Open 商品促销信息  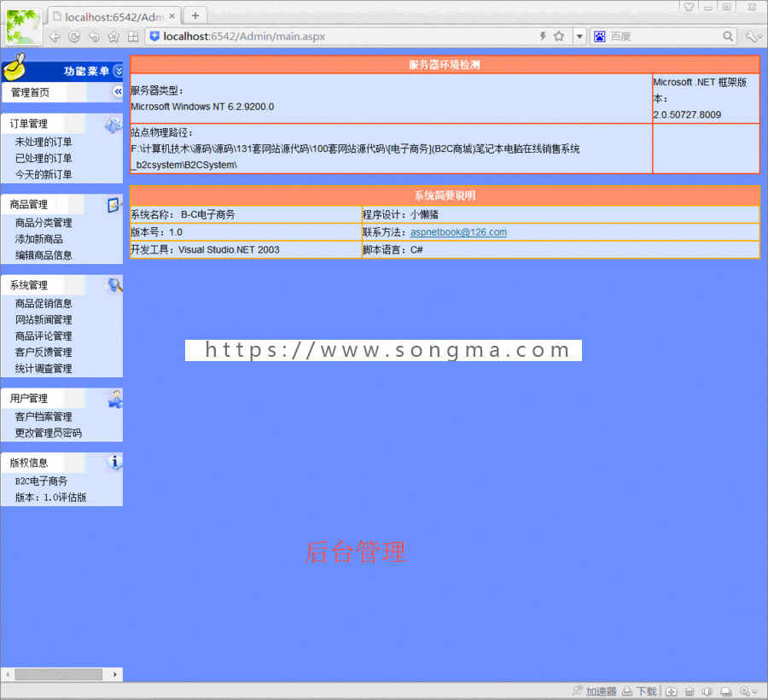coord(44,304)
